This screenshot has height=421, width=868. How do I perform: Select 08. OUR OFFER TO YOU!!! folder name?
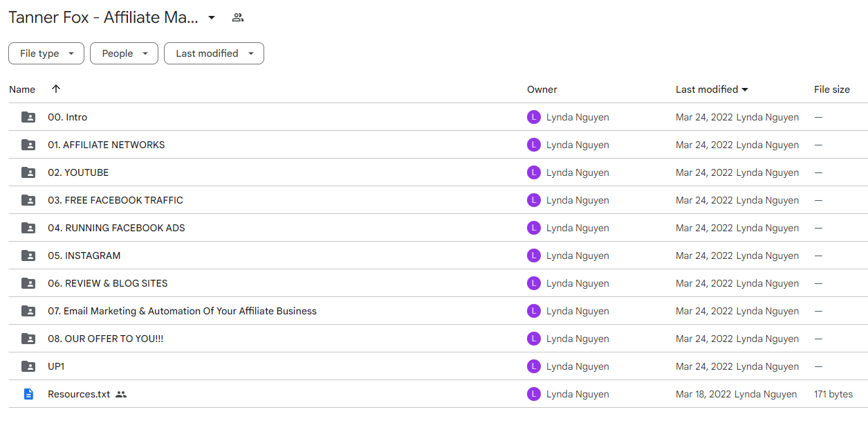(x=106, y=339)
